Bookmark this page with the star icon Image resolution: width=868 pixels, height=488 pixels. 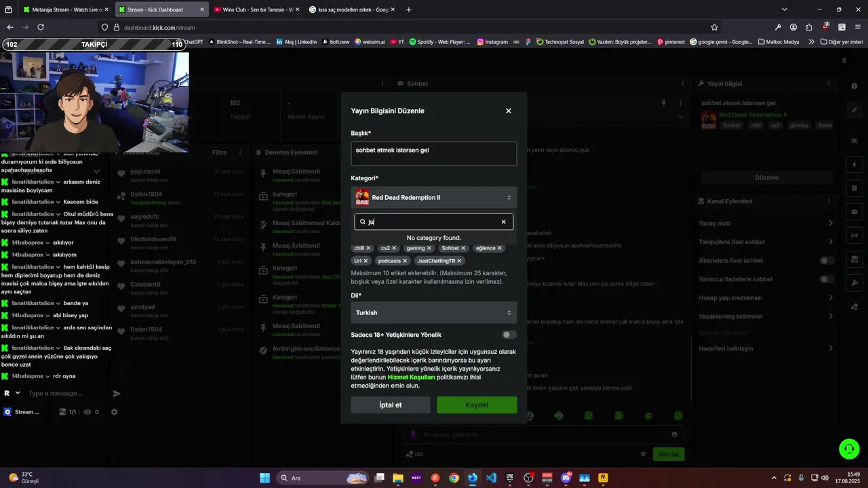(x=714, y=27)
